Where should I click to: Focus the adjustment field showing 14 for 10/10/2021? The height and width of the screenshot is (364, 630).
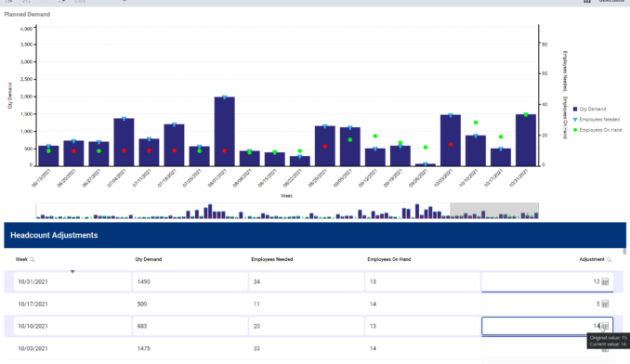coord(547,326)
